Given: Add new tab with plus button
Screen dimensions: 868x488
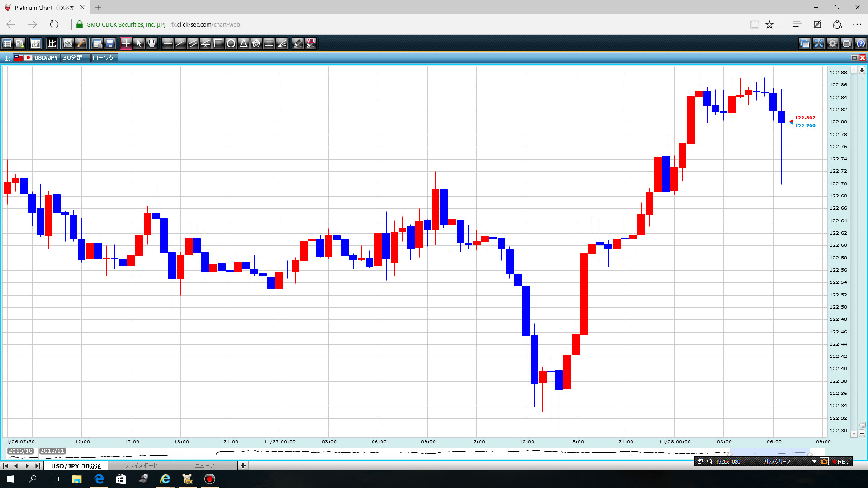Looking at the screenshot, I should click(x=243, y=465).
